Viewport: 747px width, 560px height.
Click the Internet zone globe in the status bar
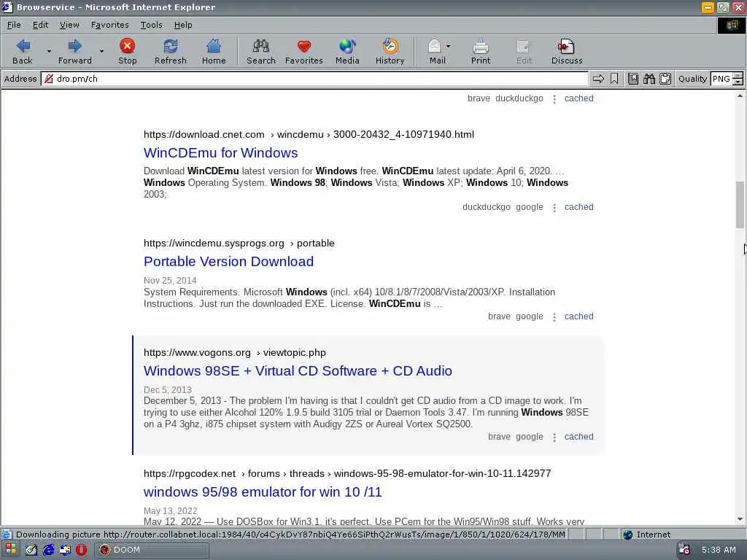[x=628, y=534]
